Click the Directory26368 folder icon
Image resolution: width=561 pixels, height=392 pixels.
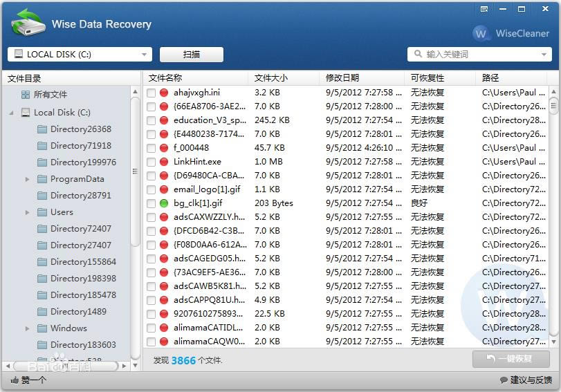click(x=42, y=129)
